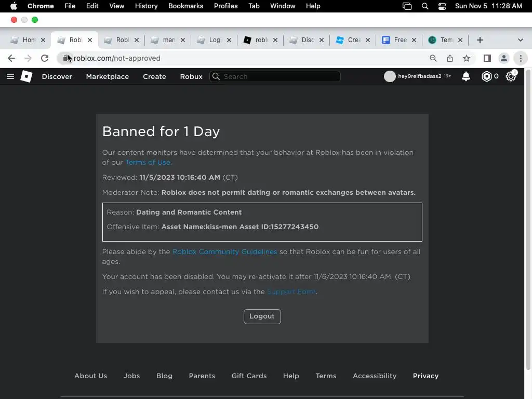Open the Roblox Community Guidelines link
532x399 pixels.
(x=224, y=252)
